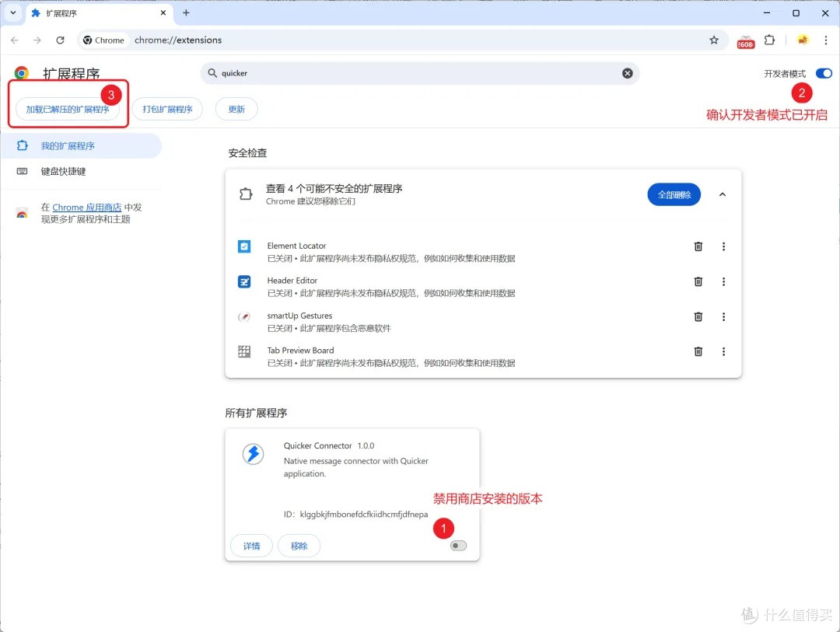Viewport: 840px width, 632px height.
Task: Click the Tab Preview Board grid icon
Action: [244, 351]
